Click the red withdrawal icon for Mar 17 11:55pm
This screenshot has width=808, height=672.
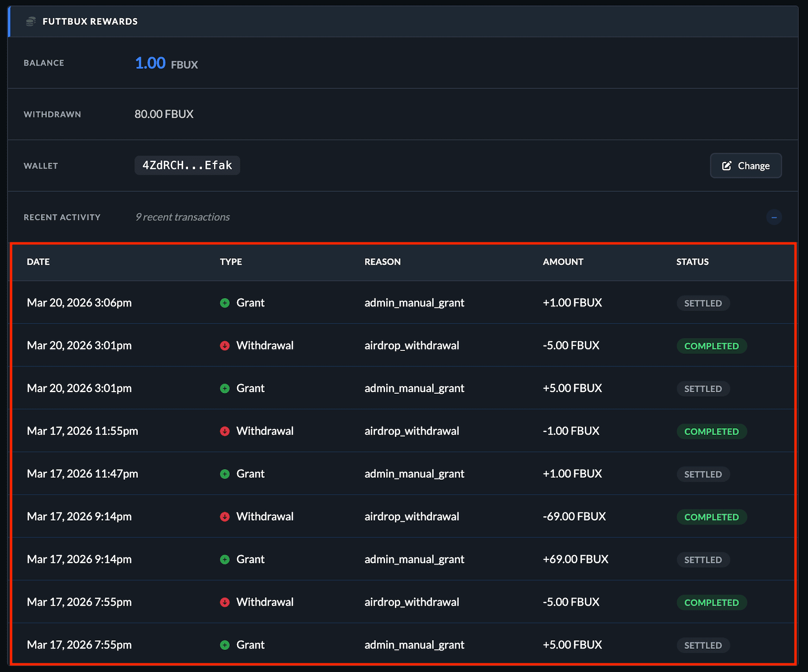(225, 431)
